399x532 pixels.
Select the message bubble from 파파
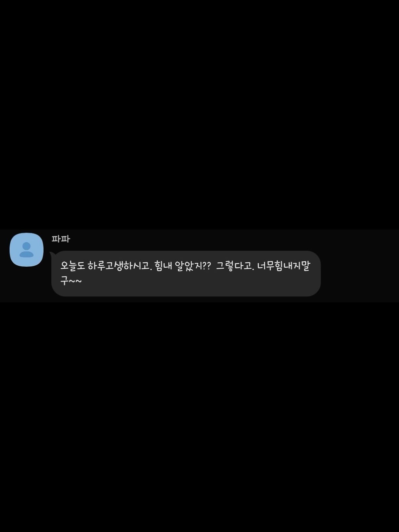(x=186, y=273)
